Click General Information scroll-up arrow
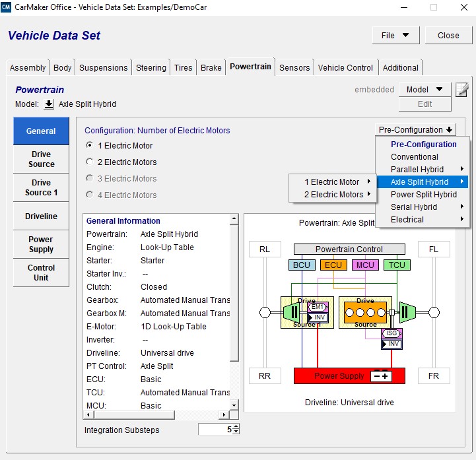Image resolution: width=476 pixels, height=460 pixels. pyautogui.click(x=234, y=218)
